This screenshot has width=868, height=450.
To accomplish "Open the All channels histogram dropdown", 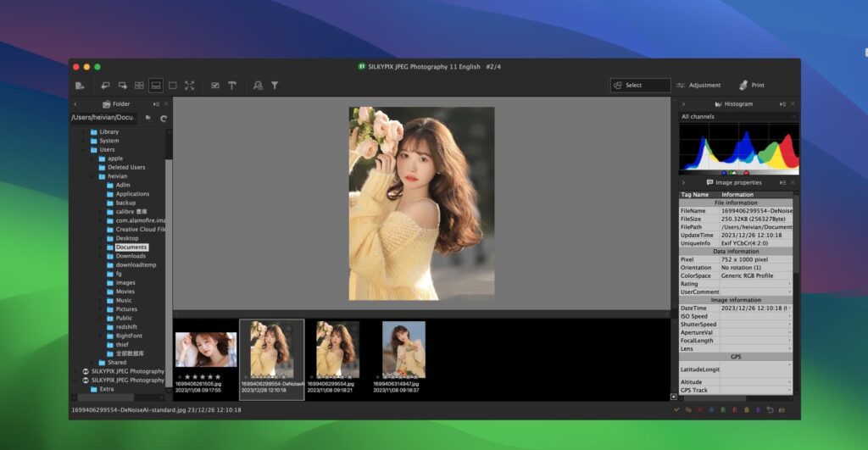I will 738,117.
